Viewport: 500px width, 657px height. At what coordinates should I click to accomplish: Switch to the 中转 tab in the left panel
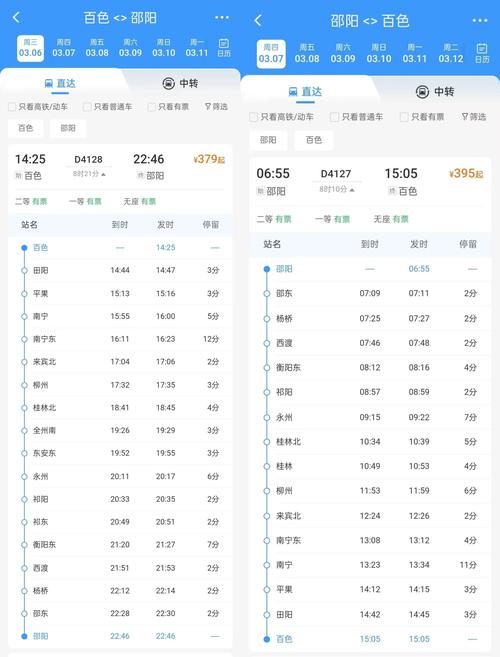[180, 83]
